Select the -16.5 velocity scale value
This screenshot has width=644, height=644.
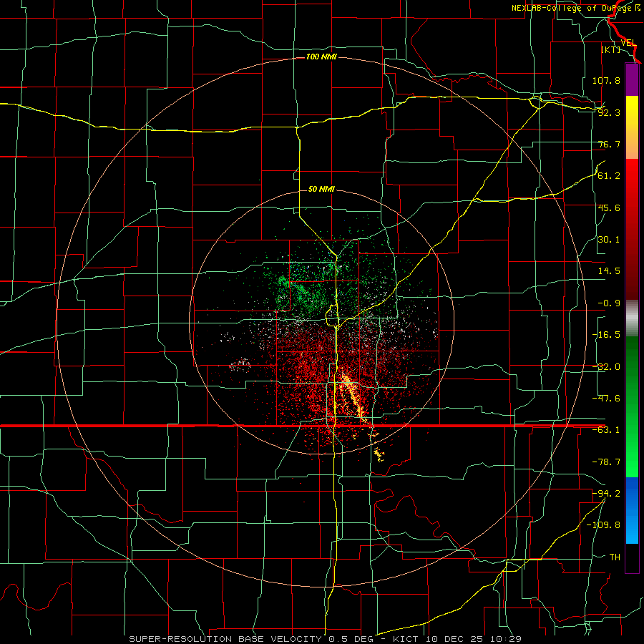point(606,335)
